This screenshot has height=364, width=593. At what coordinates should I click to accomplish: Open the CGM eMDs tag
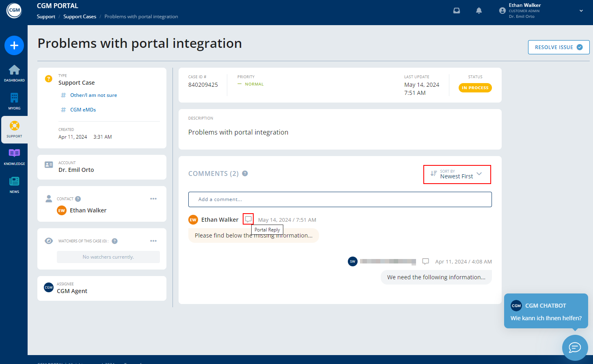[83, 110]
